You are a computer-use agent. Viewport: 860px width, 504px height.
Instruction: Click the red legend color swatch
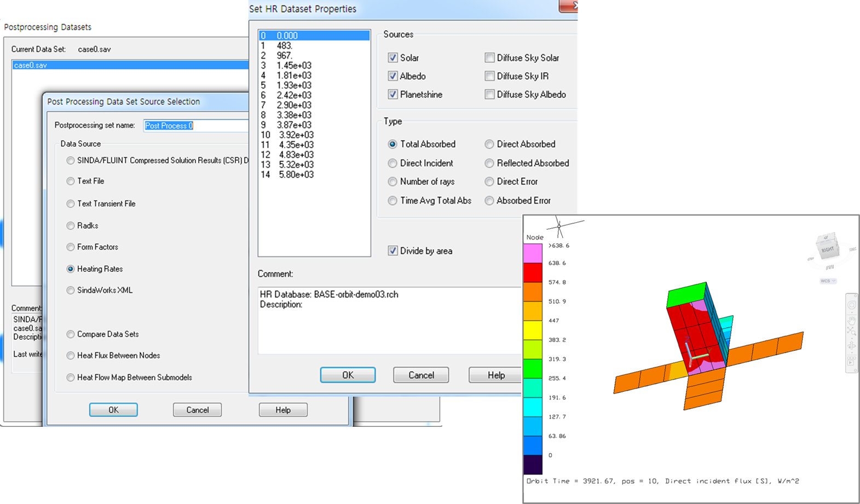click(x=533, y=273)
